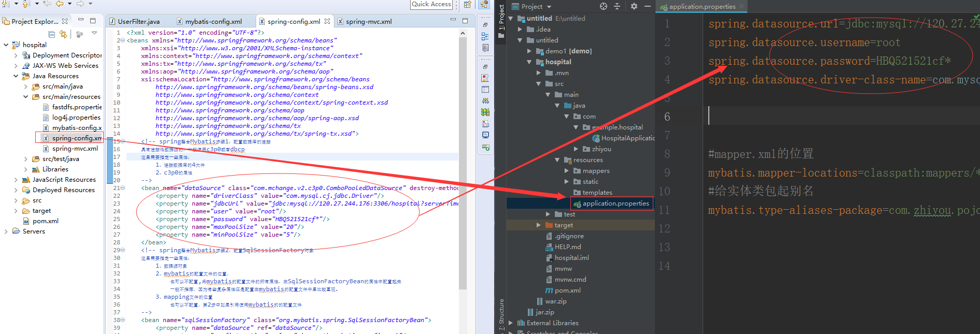This screenshot has width=980, height=334.
Task: Open Project Explorer View Menu triangle
Action: coord(94,33)
